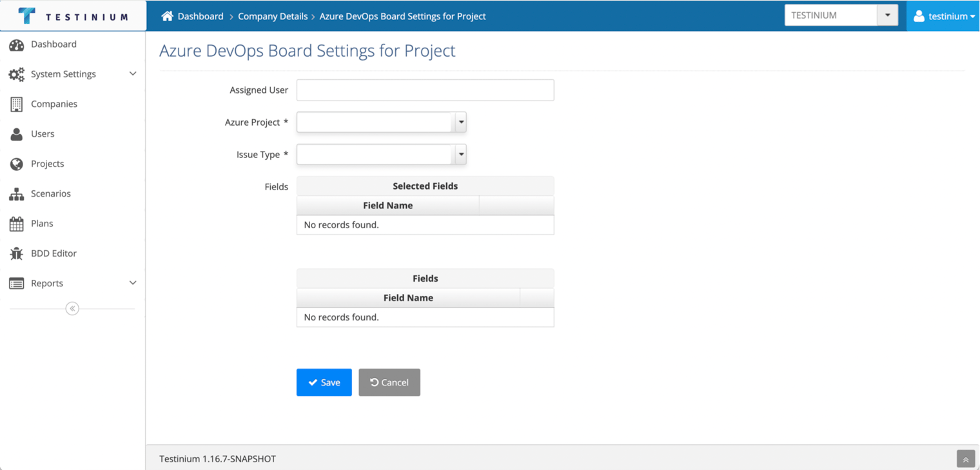The image size is (980, 470).
Task: Collapse the sidebar with the double-chevron icon
Action: [x=72, y=309]
